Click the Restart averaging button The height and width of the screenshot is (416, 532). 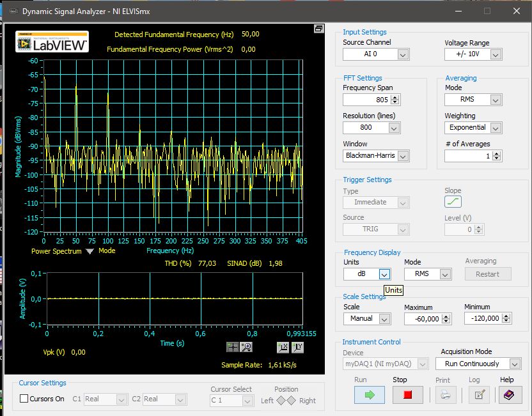487,274
